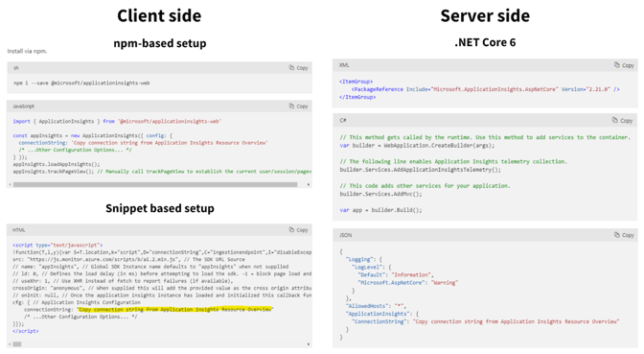Click the closing '</ItemGroup>' tag
The width and height of the screenshot is (644, 354).
[357, 97]
